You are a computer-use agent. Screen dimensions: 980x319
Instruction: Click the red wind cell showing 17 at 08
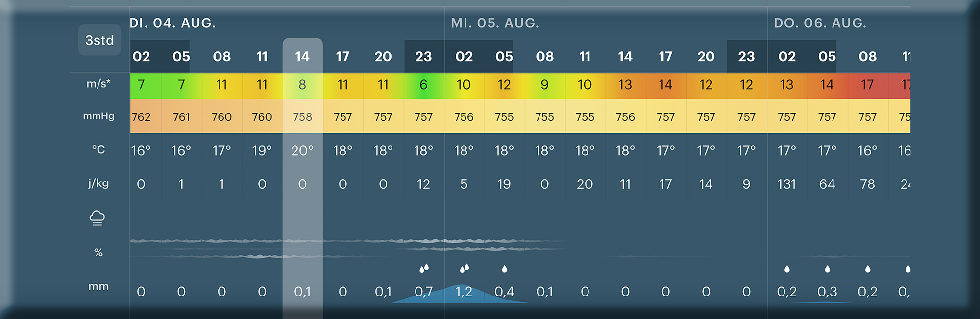coord(867,85)
